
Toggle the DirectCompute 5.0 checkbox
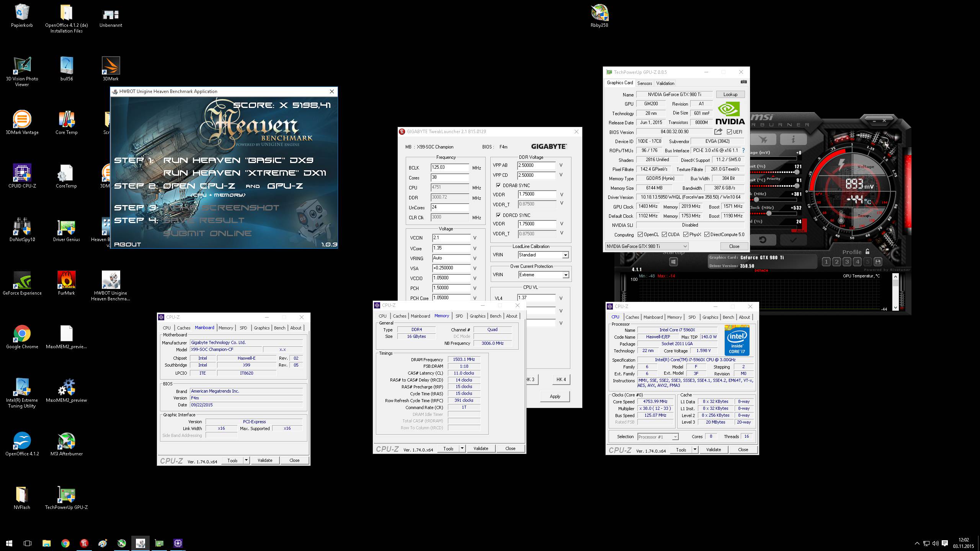tap(707, 235)
